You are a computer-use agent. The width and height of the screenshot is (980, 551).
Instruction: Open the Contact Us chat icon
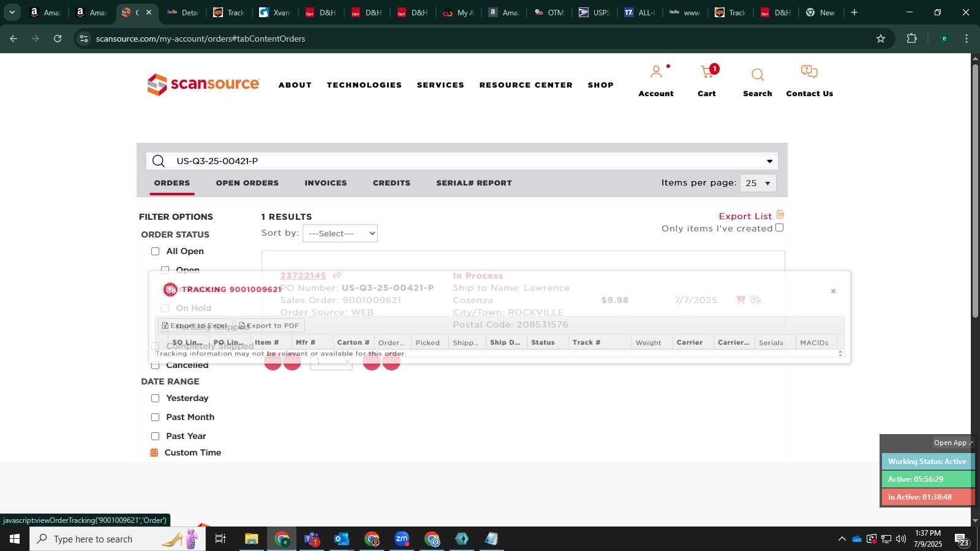[x=809, y=72]
